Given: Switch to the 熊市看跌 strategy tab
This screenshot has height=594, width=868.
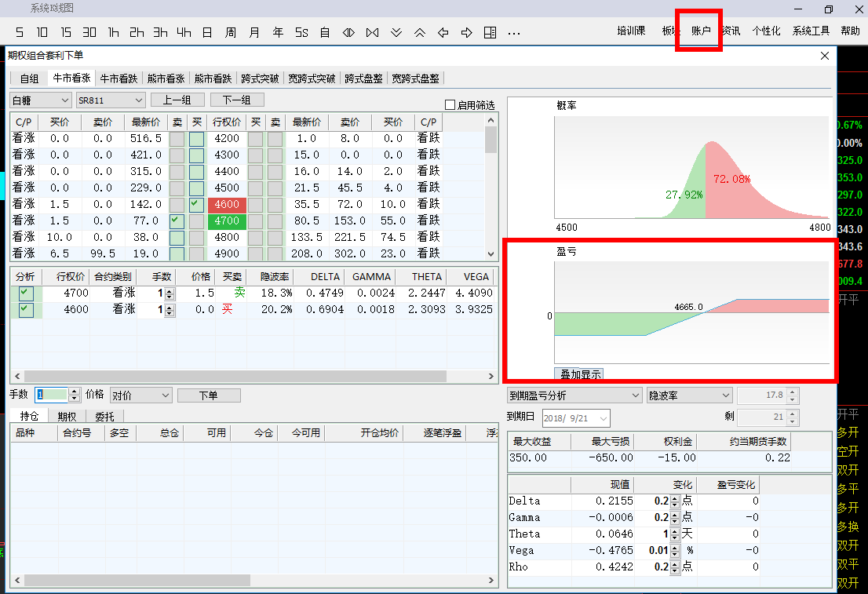Looking at the screenshot, I should 213,78.
